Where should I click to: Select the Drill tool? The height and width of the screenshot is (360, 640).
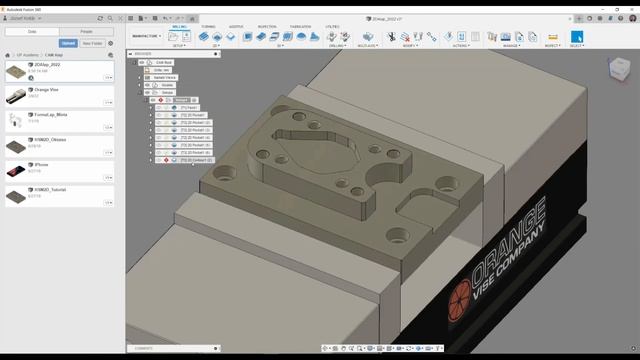pos(331,37)
